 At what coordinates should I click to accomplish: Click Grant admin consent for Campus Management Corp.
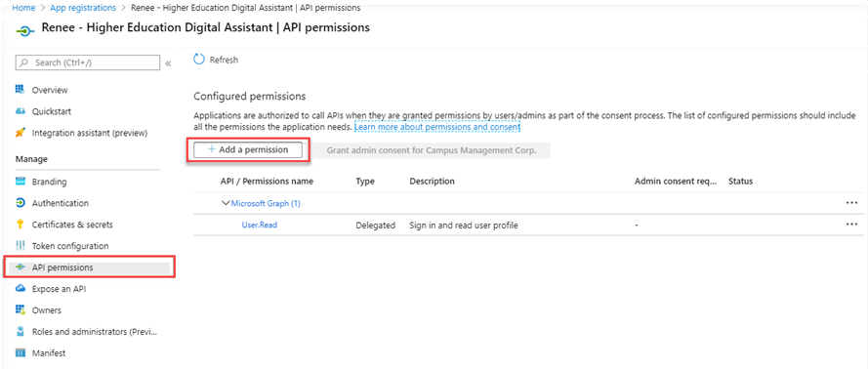coord(432,150)
